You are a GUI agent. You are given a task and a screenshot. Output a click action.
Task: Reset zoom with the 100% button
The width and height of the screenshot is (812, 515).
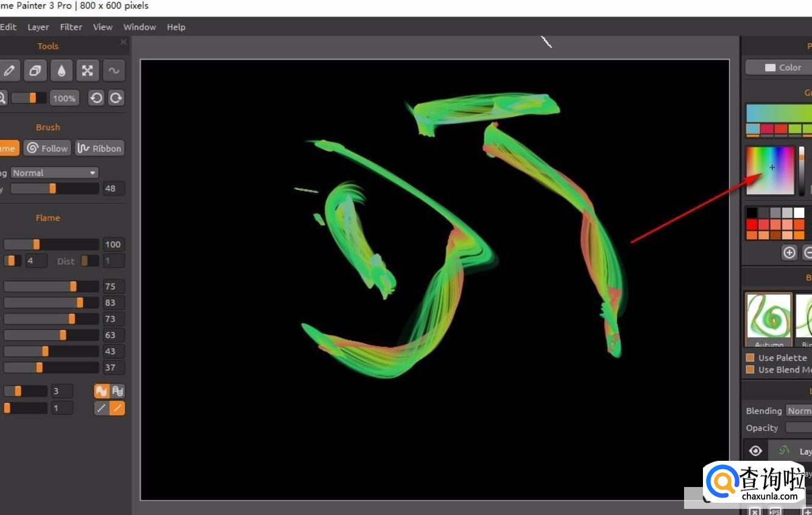64,98
